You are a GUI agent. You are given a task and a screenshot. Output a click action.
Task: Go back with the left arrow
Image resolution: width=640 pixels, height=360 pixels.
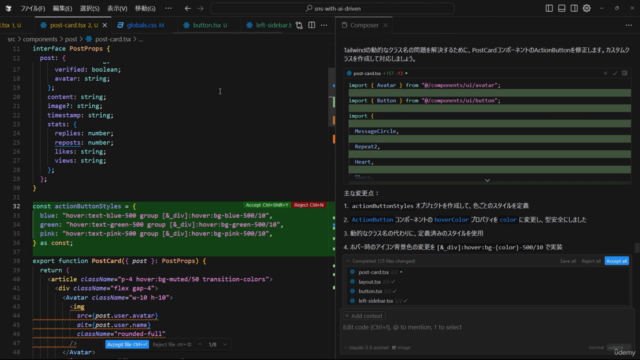188,8
